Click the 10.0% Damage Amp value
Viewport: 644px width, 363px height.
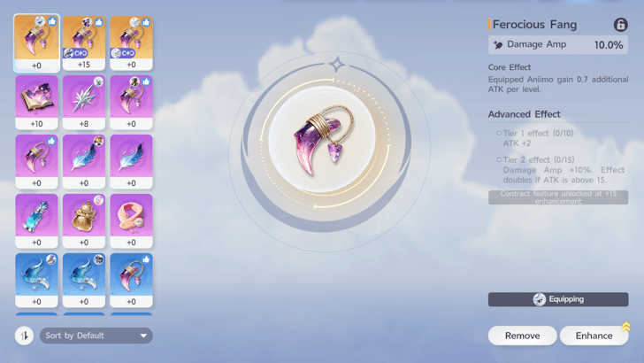tap(609, 45)
